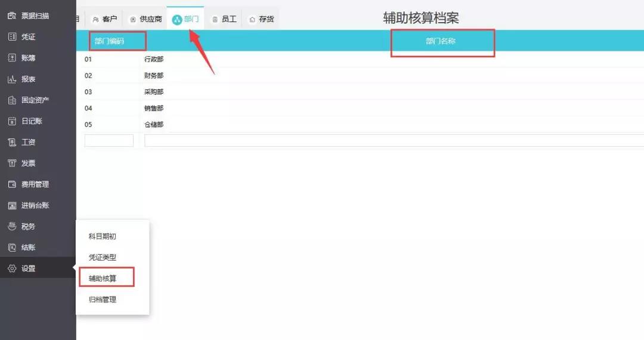Screen dimensions: 644x340
Task: Select code cell 05
Action: (x=88, y=125)
